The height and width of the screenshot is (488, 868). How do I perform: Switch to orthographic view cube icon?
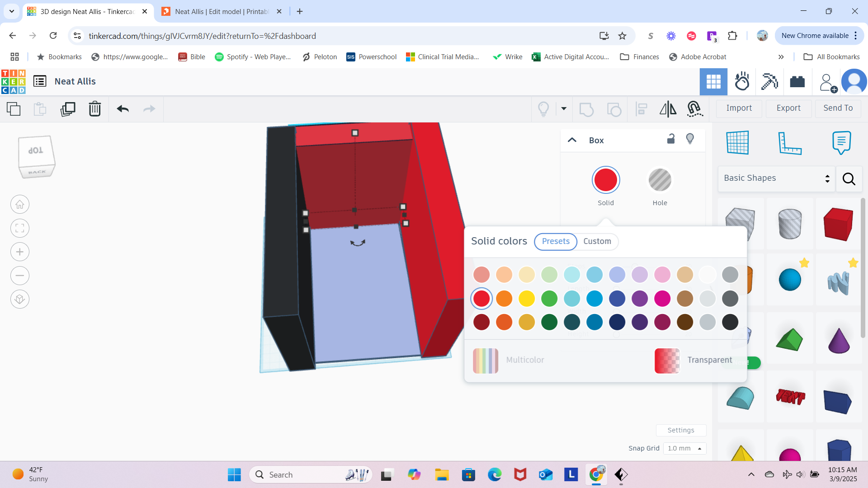coord(20,299)
